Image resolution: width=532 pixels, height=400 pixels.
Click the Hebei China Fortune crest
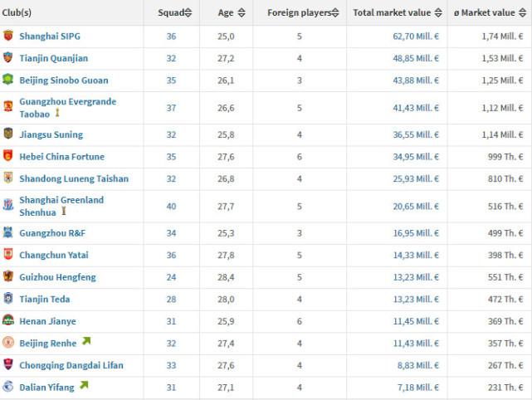(x=8, y=156)
